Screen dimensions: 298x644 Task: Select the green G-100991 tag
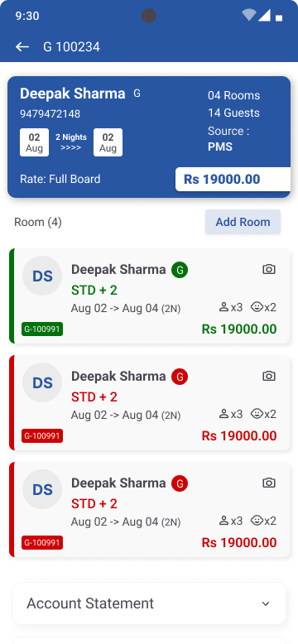42,329
